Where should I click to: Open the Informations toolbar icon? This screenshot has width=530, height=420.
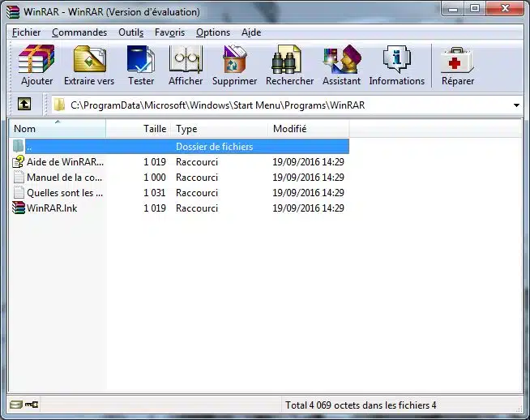click(397, 59)
